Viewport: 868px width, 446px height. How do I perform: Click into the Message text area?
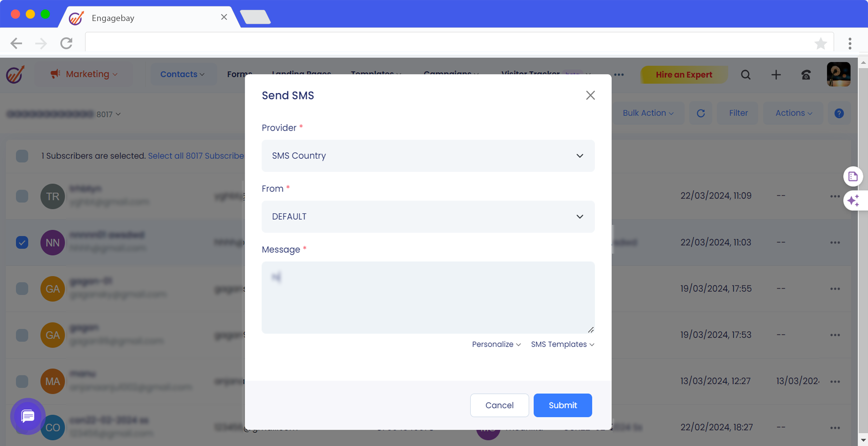pyautogui.click(x=428, y=297)
